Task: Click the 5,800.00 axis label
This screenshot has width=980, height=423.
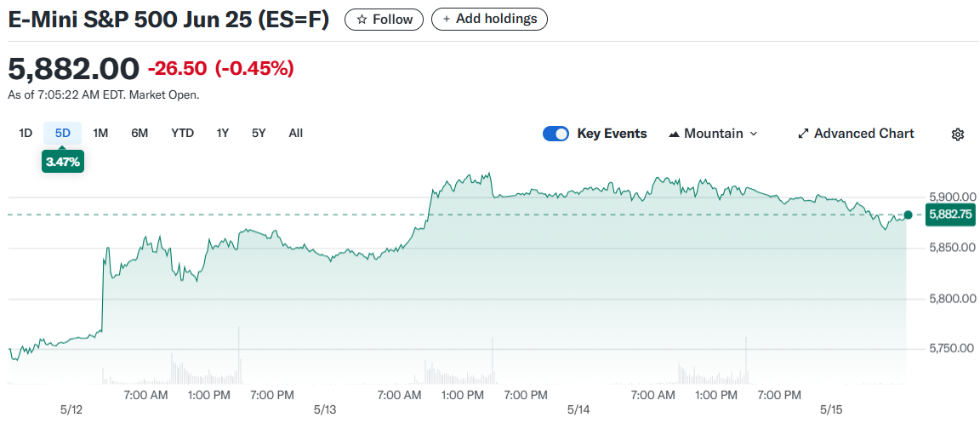Action: 952,299
